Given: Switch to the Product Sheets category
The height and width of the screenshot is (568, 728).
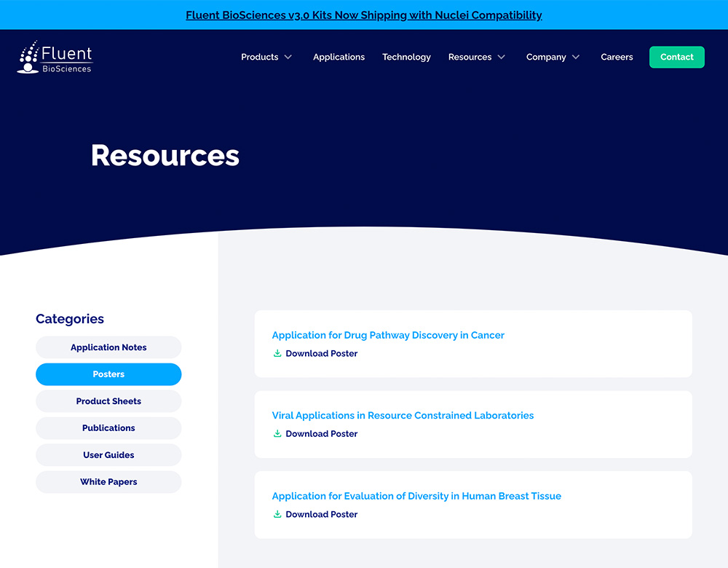Looking at the screenshot, I should click(x=108, y=401).
